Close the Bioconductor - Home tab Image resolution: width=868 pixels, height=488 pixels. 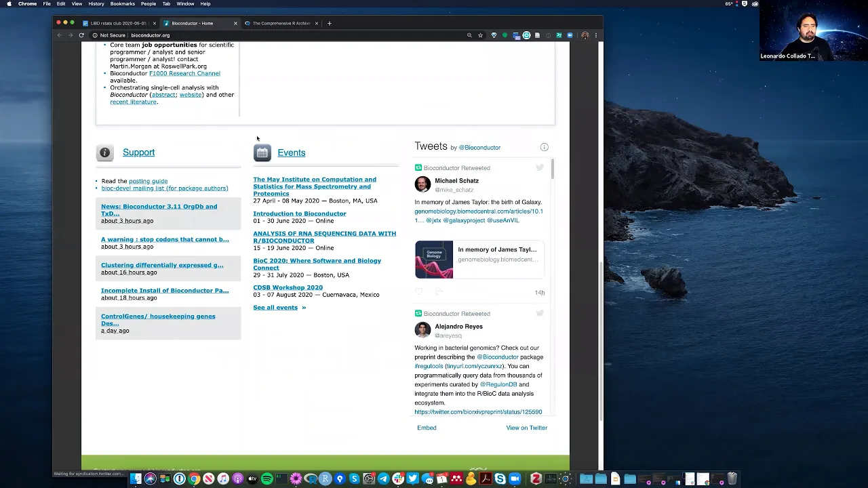[x=235, y=23]
